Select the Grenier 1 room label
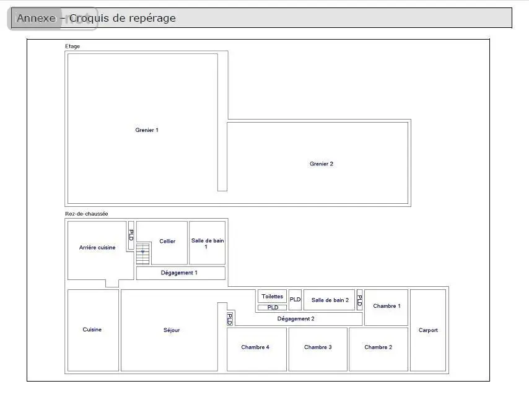Screen dimensions: 529x420 147,130
